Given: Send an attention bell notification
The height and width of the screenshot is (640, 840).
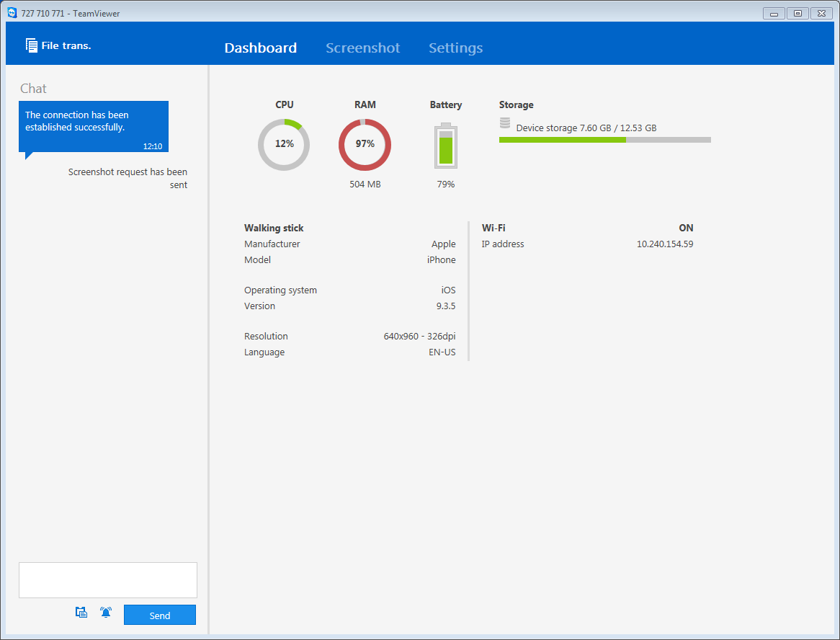Looking at the screenshot, I should click(105, 612).
